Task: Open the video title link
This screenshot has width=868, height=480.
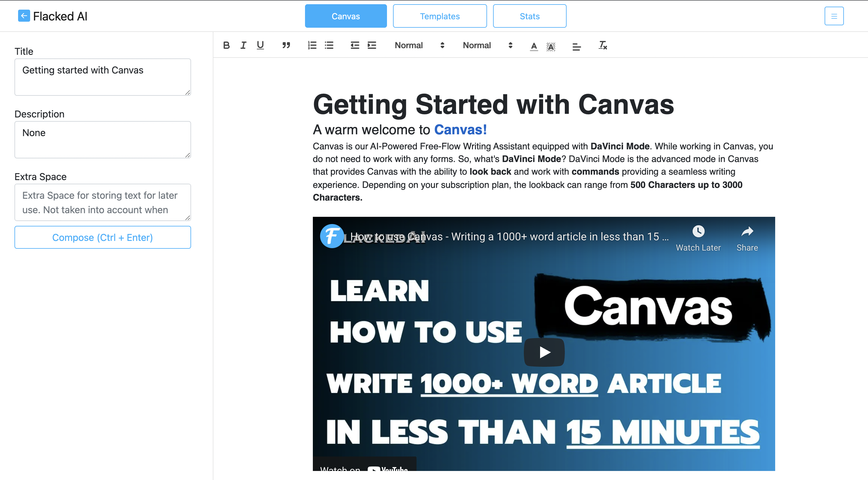Action: [509, 237]
